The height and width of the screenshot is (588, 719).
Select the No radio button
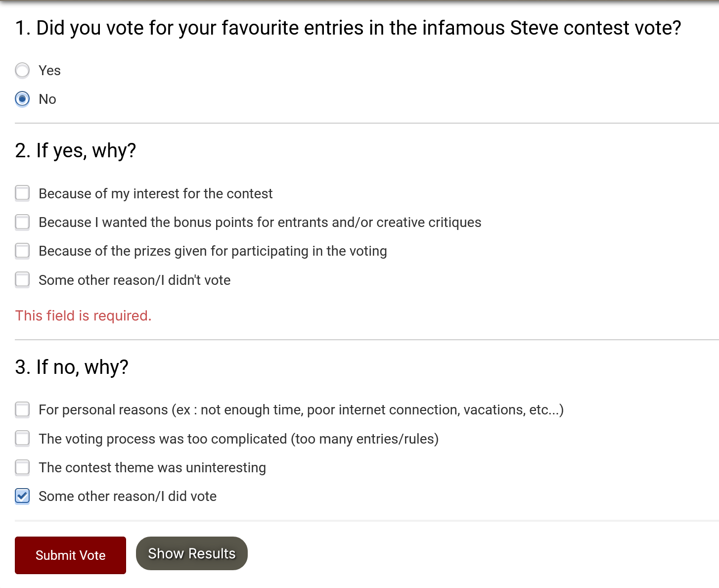(22, 99)
